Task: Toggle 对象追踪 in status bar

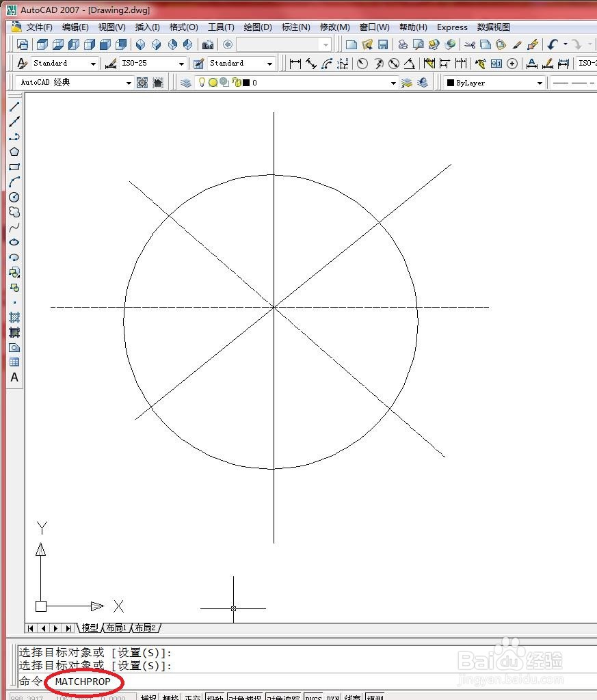Action: point(284,697)
